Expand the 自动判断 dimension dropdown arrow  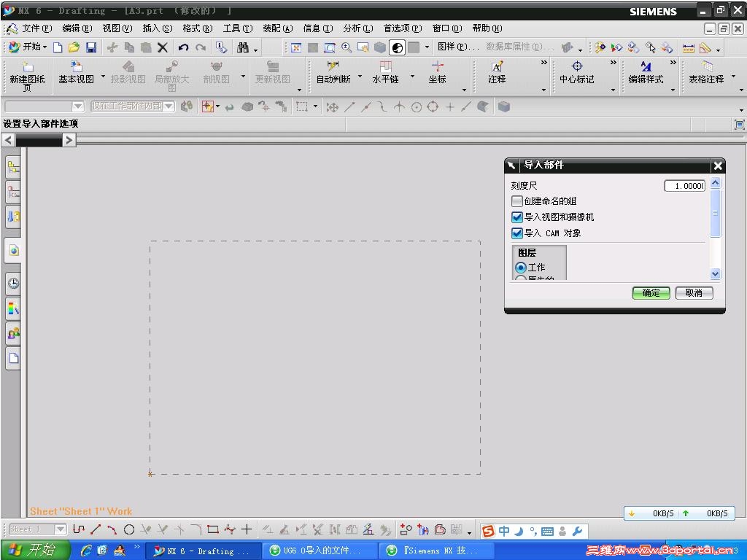click(360, 76)
